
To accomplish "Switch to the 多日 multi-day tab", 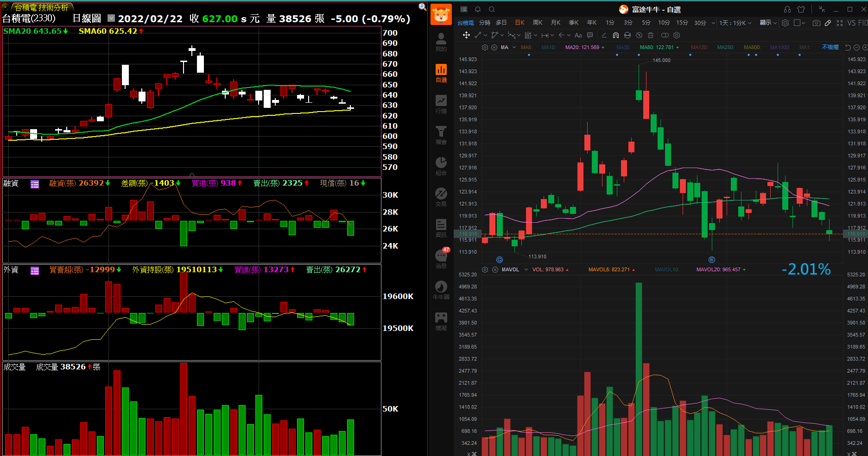I will point(501,23).
